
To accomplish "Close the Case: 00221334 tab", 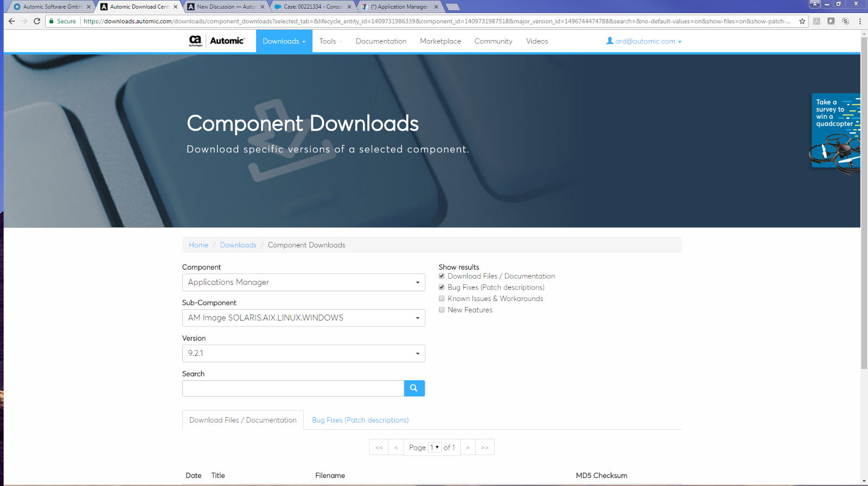I will tap(349, 7).
